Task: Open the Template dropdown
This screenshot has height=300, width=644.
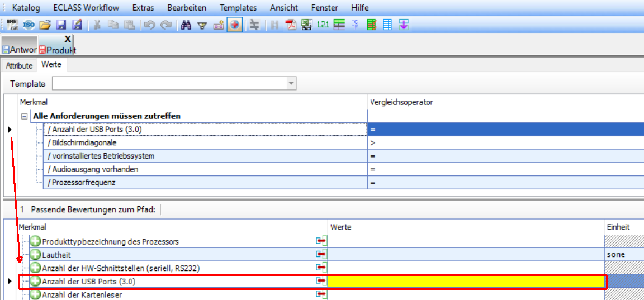Action: (x=291, y=84)
